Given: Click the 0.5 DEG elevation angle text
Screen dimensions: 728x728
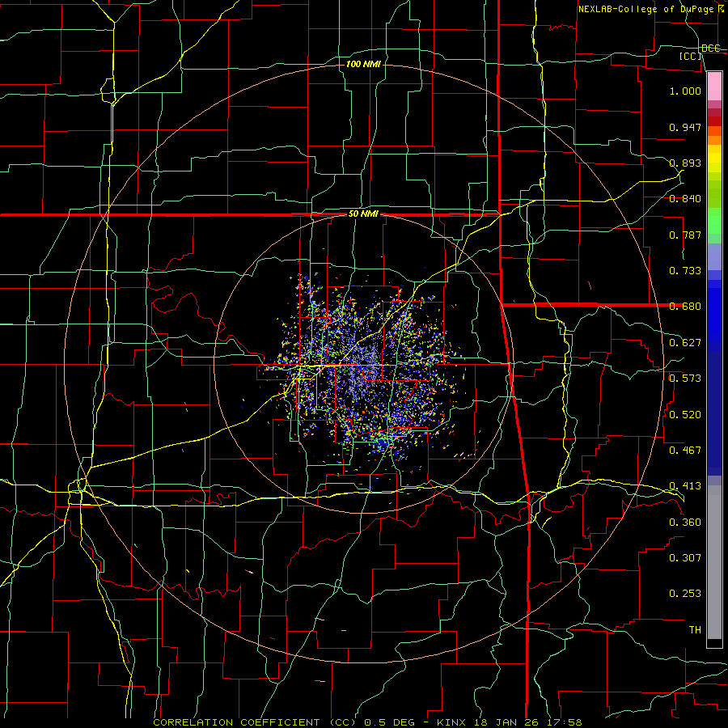Looking at the screenshot, I should (x=389, y=722).
